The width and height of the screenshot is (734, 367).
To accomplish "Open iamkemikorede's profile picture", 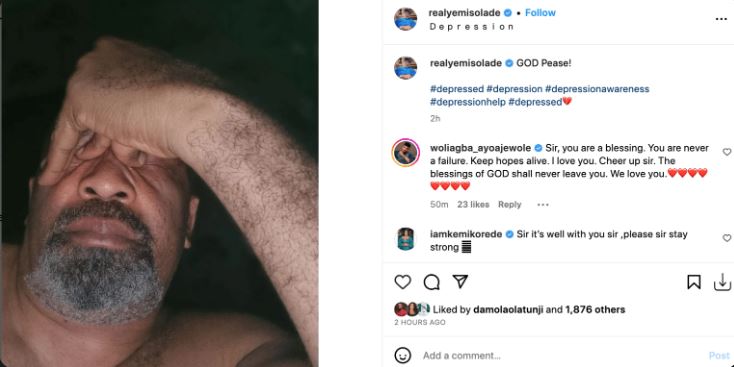I will [x=405, y=239].
